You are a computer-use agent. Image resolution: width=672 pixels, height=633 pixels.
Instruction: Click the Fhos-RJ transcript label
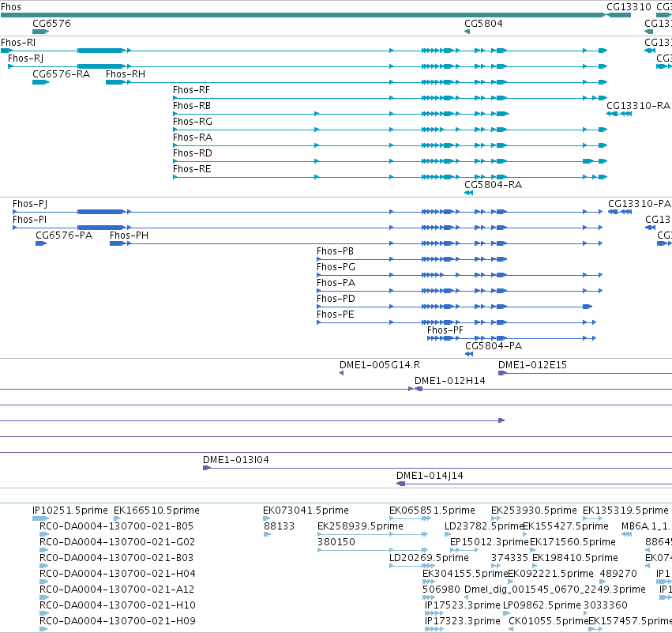[26, 58]
